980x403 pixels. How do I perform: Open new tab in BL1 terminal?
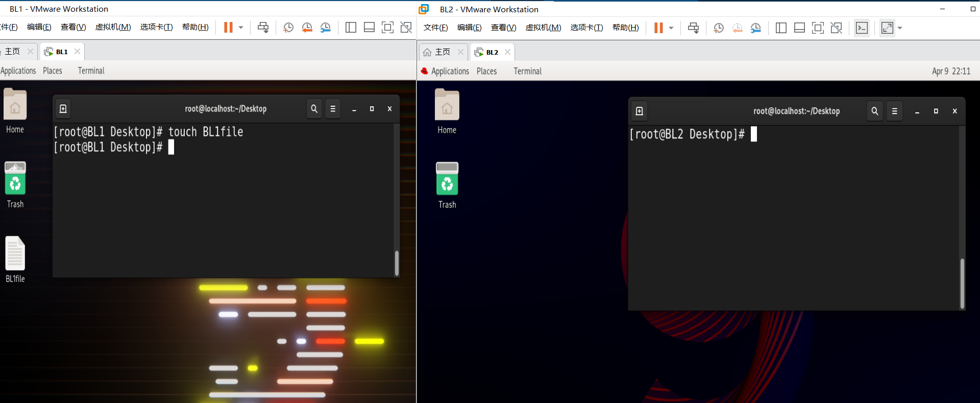pyautogui.click(x=63, y=109)
